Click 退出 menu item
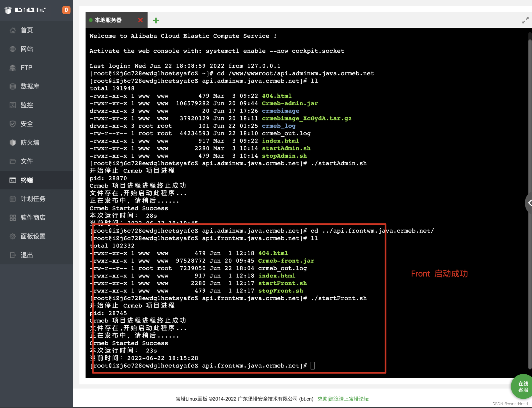 pos(36,255)
